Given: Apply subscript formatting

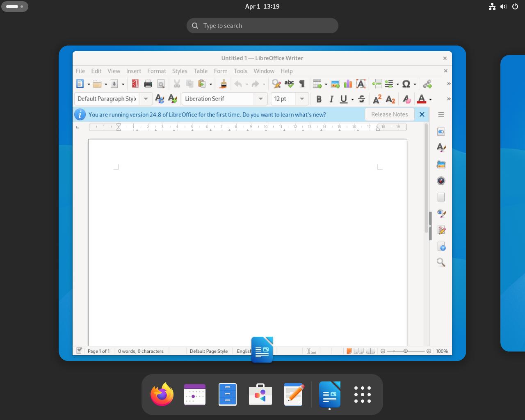Looking at the screenshot, I should 390,99.
